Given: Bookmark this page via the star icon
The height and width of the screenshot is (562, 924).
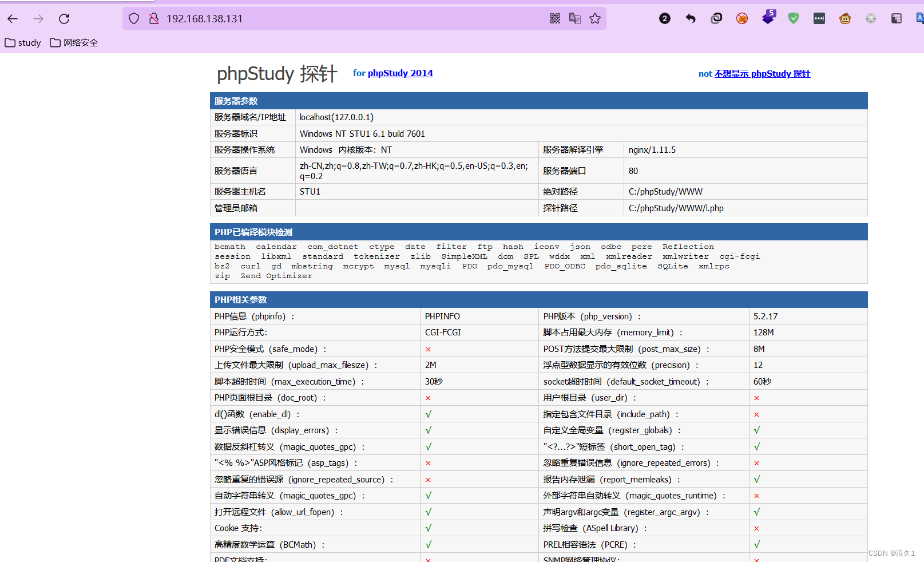Looking at the screenshot, I should [x=595, y=18].
